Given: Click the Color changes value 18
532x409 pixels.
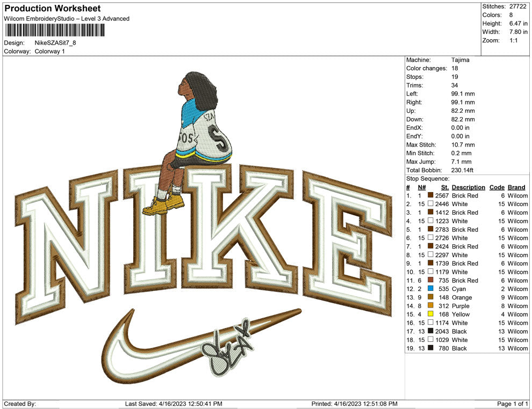Looking at the screenshot, I should click(455, 68).
